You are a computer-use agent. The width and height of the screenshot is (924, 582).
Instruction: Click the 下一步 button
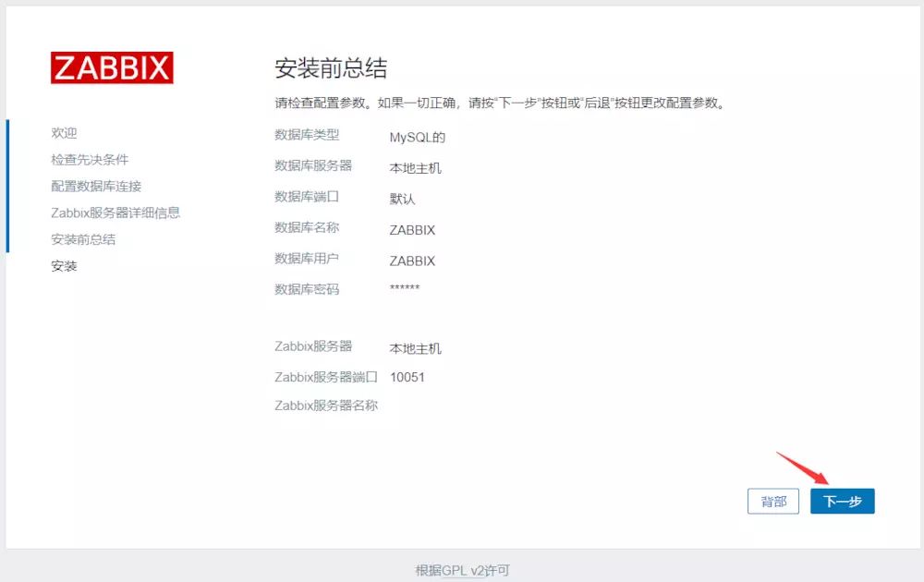[x=842, y=502]
